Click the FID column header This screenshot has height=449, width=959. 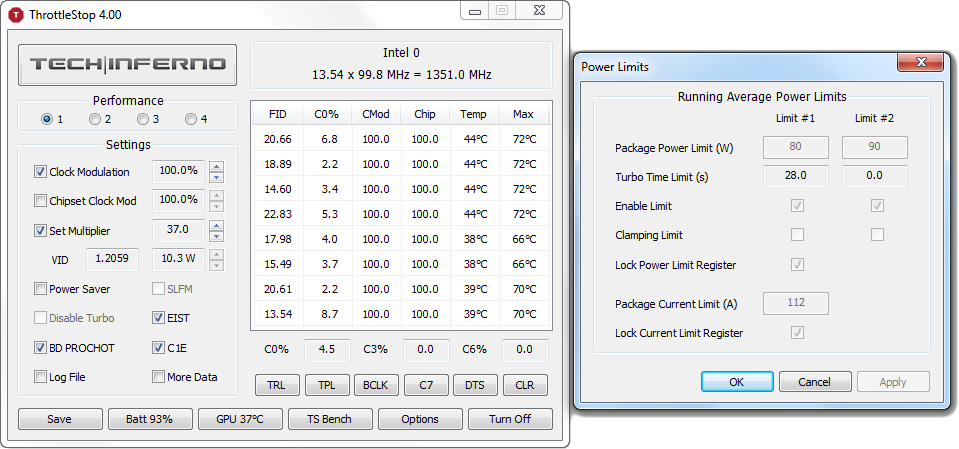278,114
